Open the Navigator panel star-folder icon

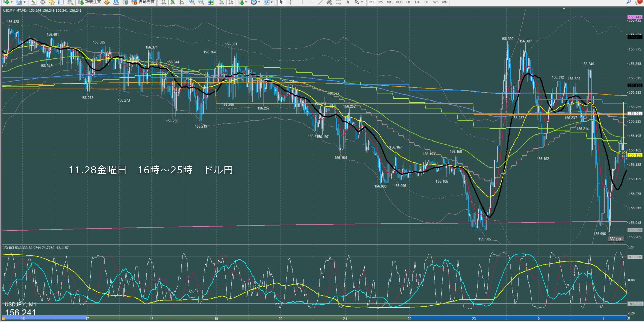click(x=51, y=2)
